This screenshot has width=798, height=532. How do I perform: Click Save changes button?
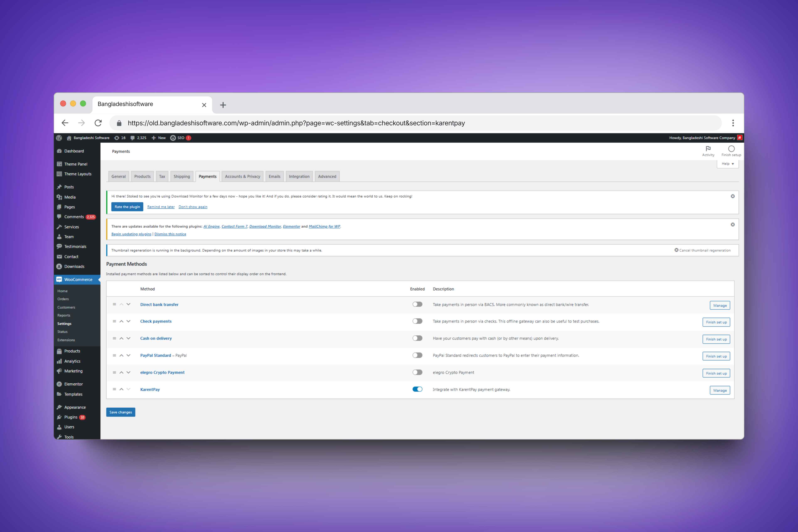pos(121,412)
